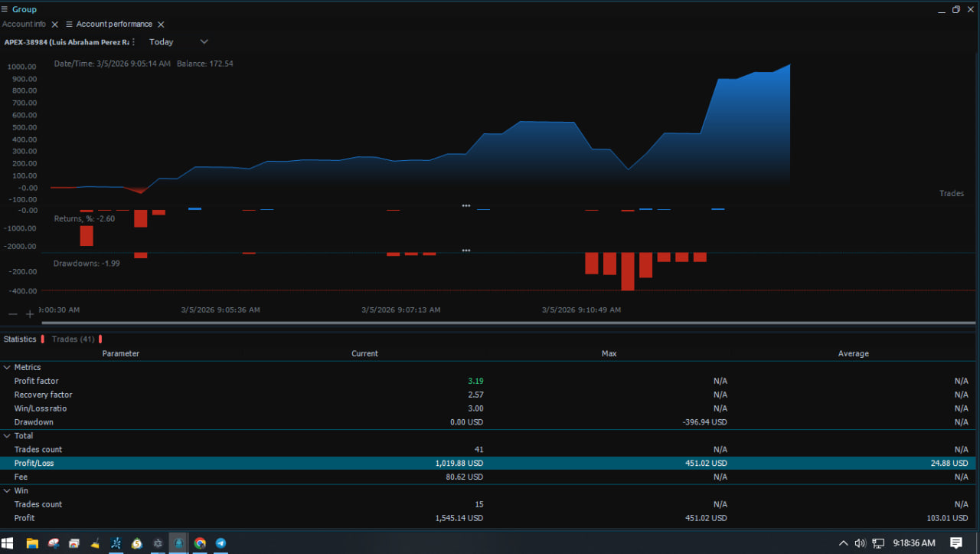
Task: Open the Account performance tab menu icon
Action: point(70,25)
